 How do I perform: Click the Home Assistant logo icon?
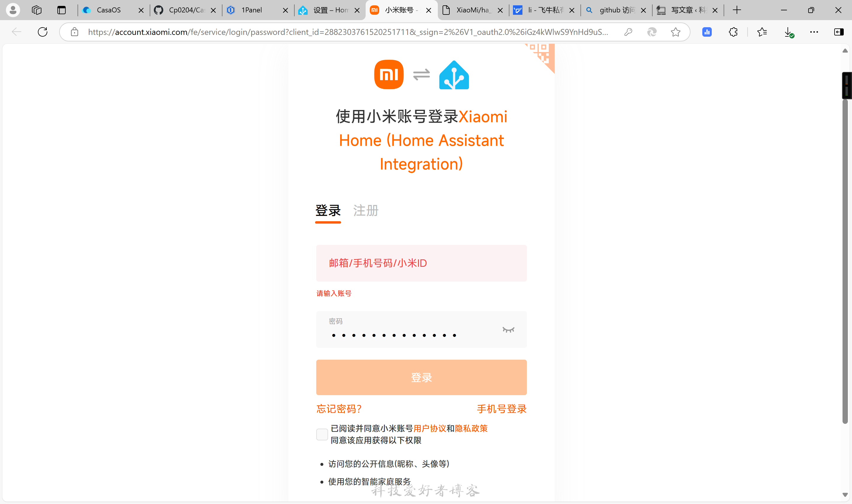pos(454,74)
